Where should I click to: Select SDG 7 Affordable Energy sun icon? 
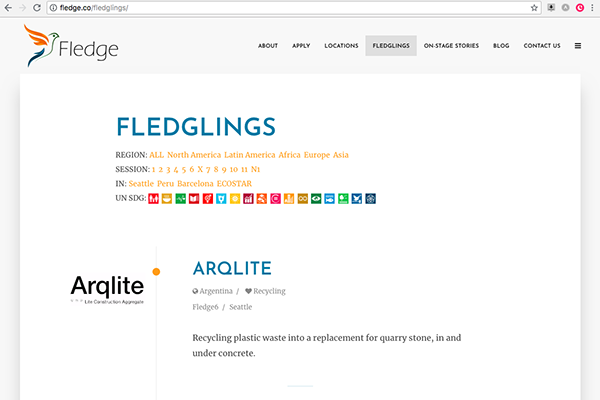pyautogui.click(x=235, y=199)
